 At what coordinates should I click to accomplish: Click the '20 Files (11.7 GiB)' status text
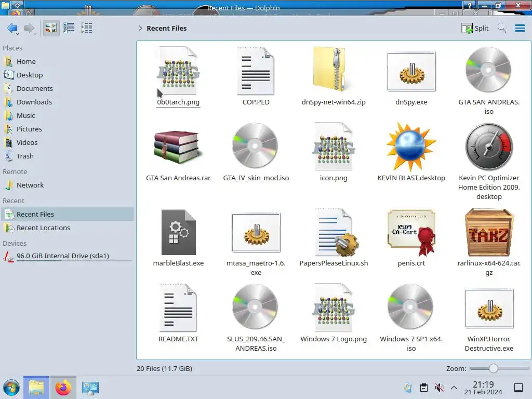pyautogui.click(x=164, y=368)
